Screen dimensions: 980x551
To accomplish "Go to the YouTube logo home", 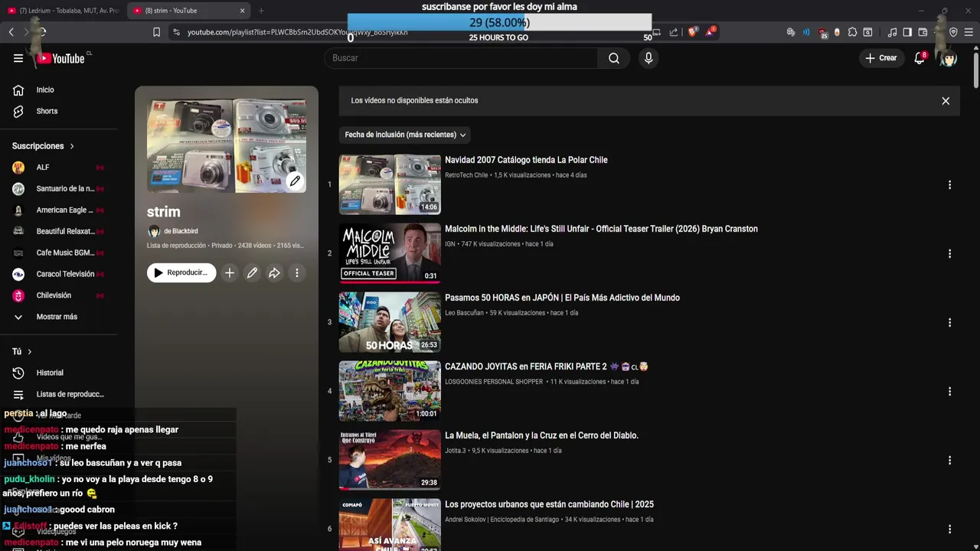I will [61, 58].
